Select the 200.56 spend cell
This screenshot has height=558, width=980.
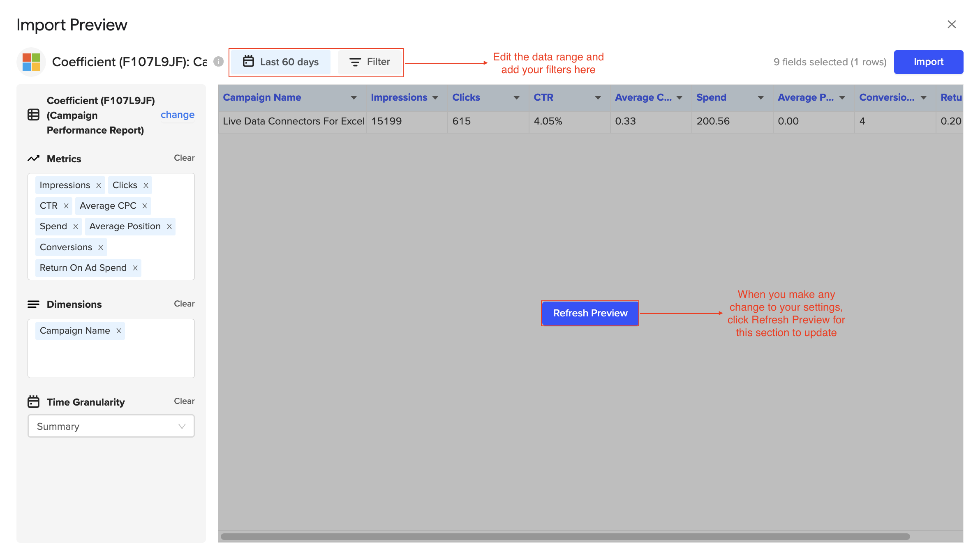pos(733,122)
